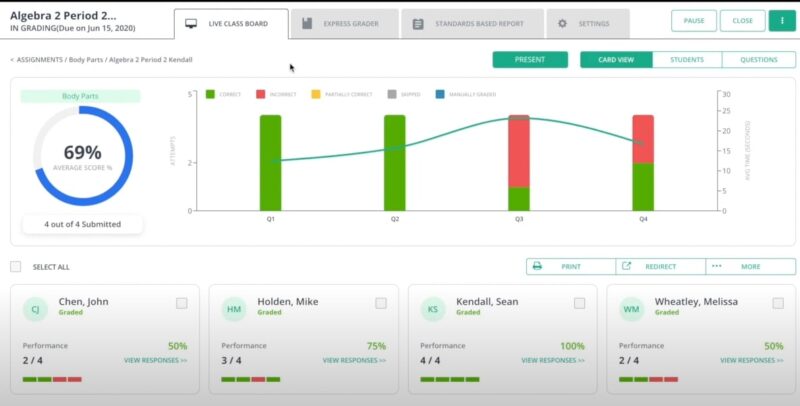Viewport: 800px width, 406px height.
Task: Click the printer icon in Print button
Action: (x=537, y=267)
